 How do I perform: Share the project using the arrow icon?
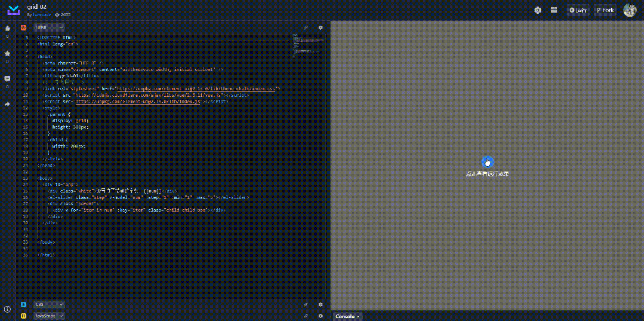click(x=7, y=104)
